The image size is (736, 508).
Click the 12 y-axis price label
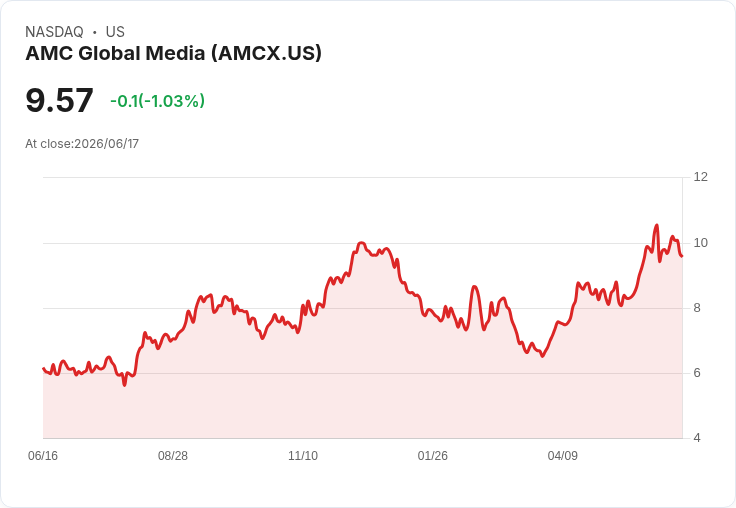click(x=700, y=177)
